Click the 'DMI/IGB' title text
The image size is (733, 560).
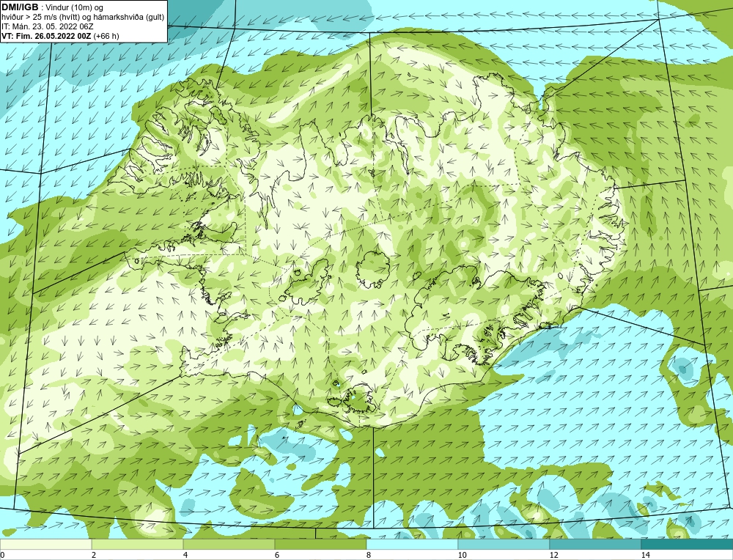(x=20, y=7)
